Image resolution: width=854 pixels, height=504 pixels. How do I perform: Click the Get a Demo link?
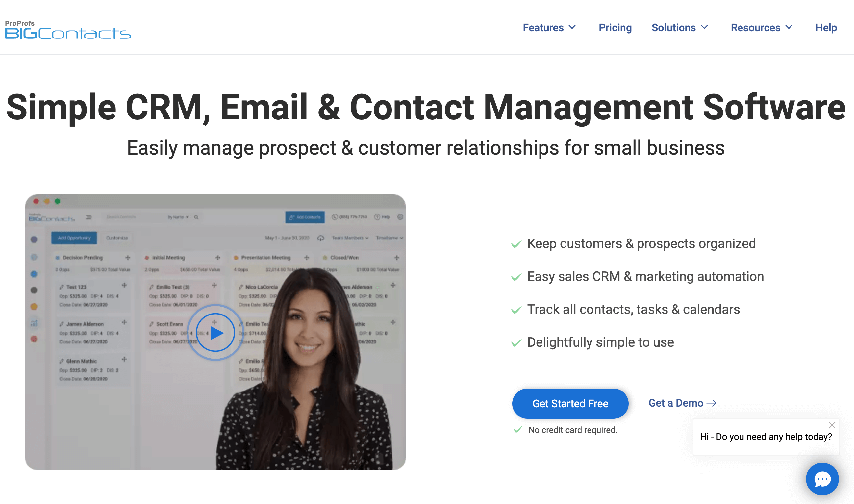pyautogui.click(x=683, y=403)
